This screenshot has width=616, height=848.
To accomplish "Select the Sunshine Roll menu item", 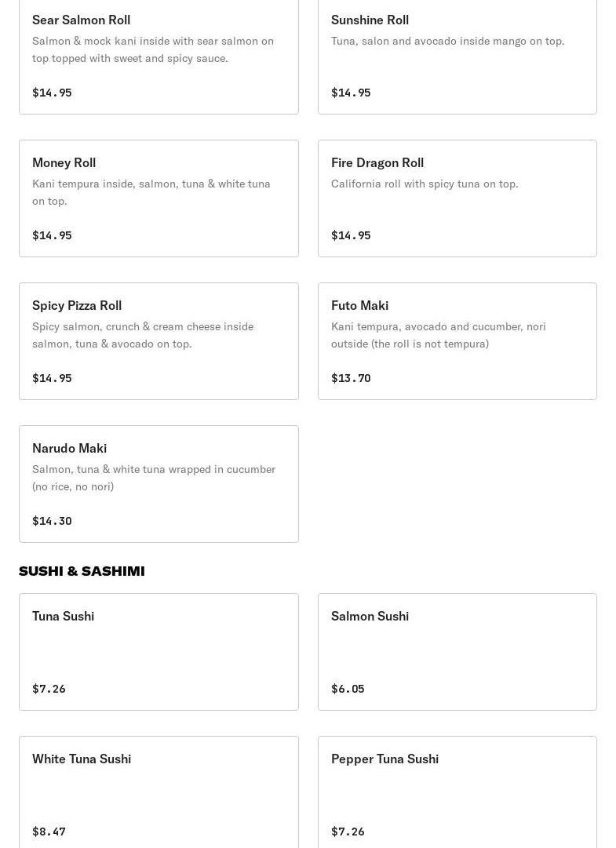I will pyautogui.click(x=457, y=56).
